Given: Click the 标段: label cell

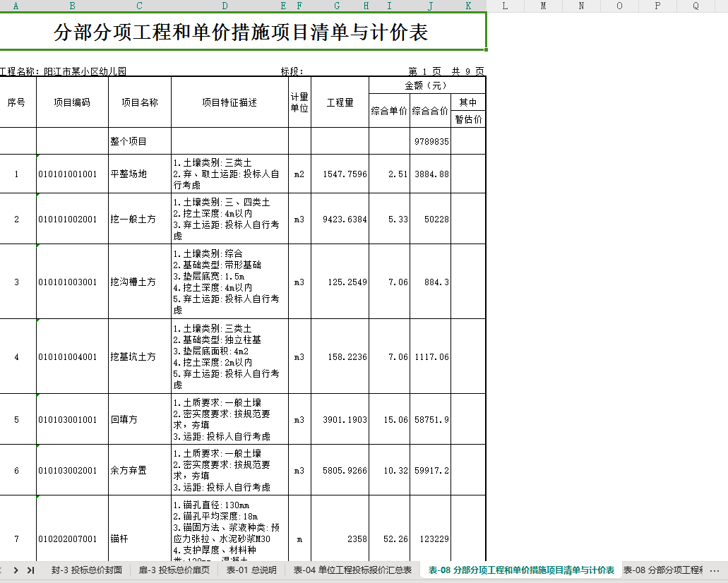Looking at the screenshot, I should [x=292, y=71].
